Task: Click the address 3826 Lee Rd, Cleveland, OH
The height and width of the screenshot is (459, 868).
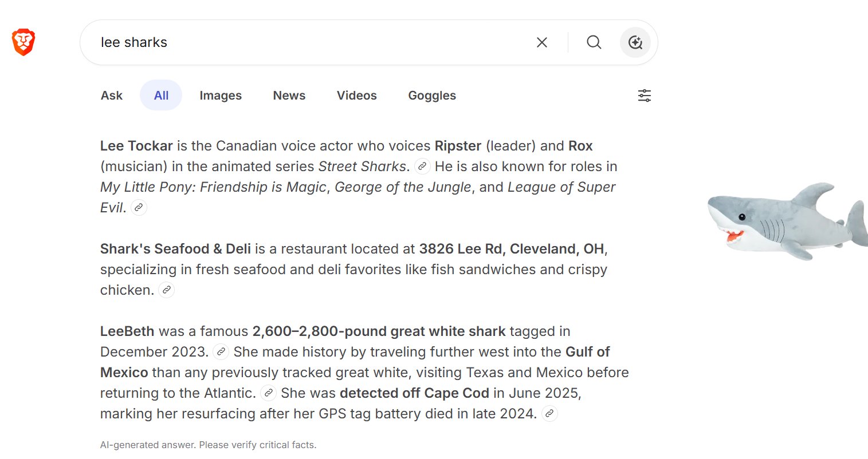Action: pyautogui.click(x=512, y=249)
